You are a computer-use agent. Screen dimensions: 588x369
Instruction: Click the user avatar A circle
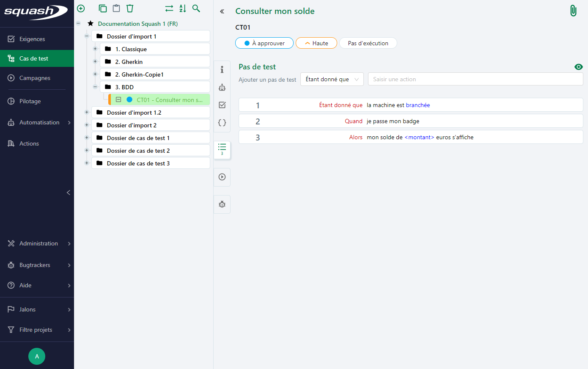[x=37, y=356]
